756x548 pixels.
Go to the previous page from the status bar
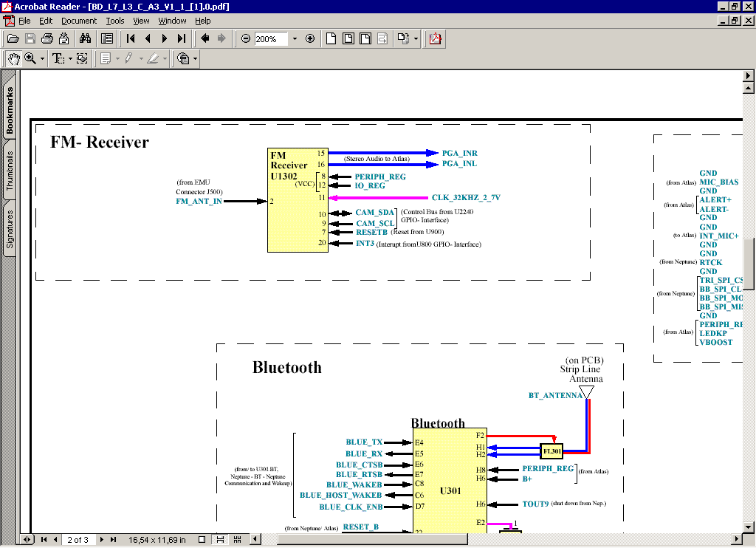click(55, 539)
